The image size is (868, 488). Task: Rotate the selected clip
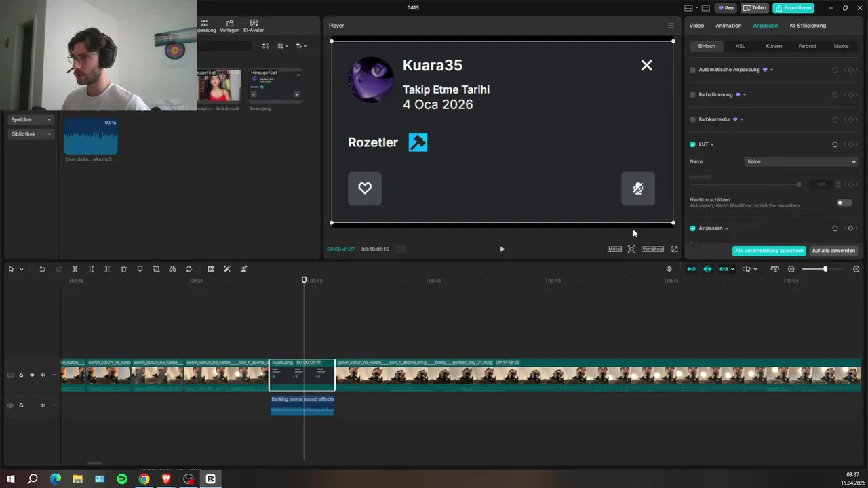189,269
